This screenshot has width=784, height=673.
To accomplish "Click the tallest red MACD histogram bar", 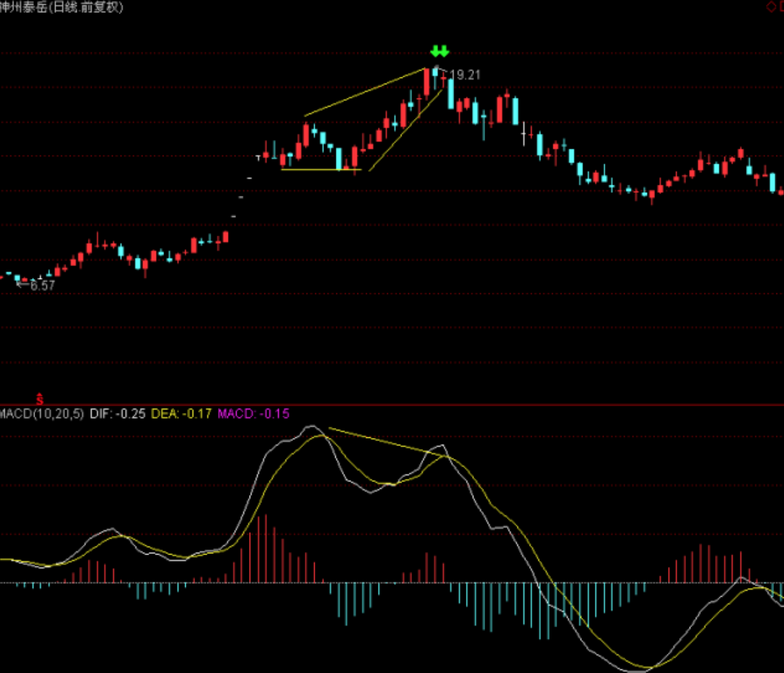I will click(x=266, y=549).
